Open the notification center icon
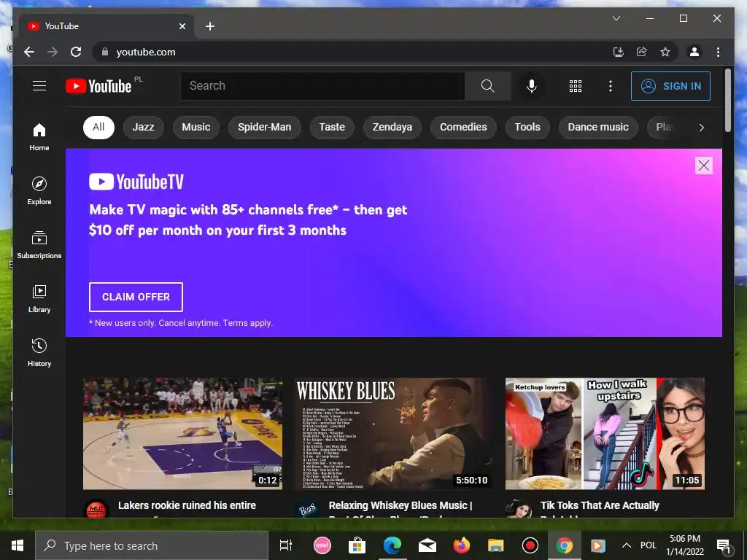 (724, 545)
